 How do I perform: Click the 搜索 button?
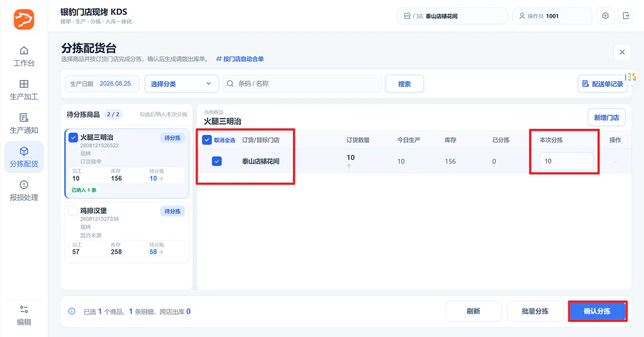pos(405,83)
